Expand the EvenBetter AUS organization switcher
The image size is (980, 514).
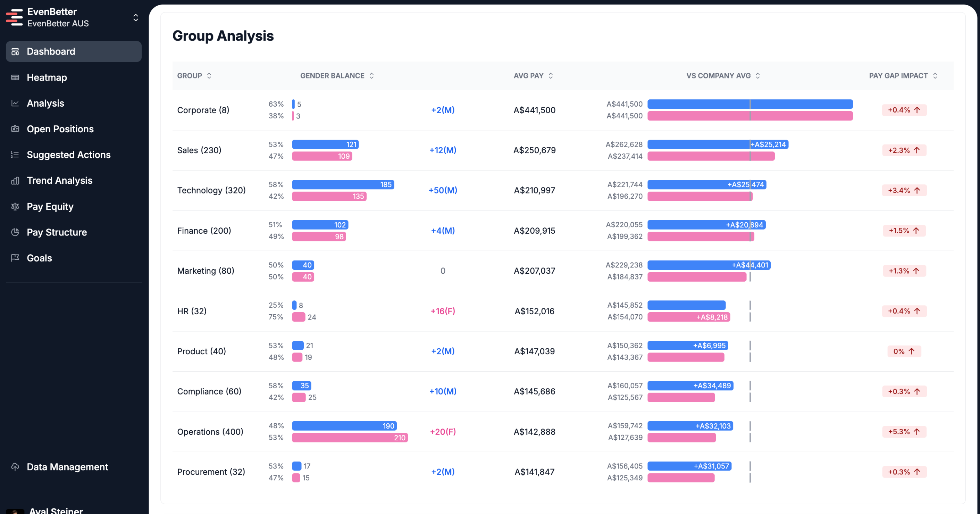coord(135,17)
